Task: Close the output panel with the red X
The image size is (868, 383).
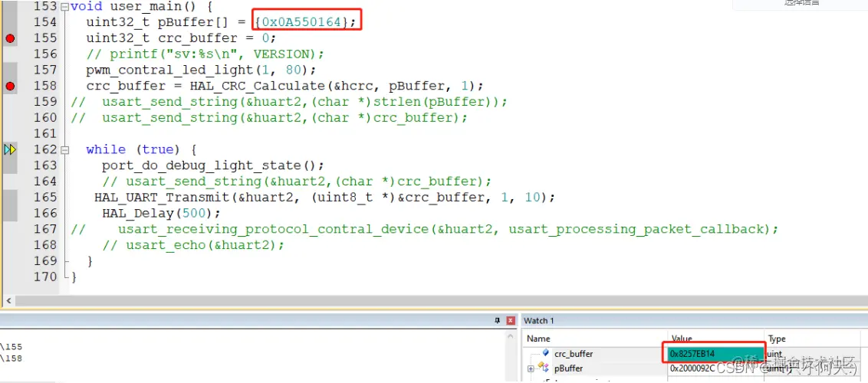Action: [x=511, y=320]
